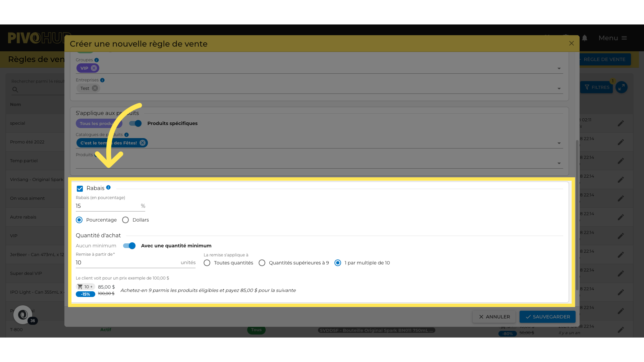Open the Entreprises dropdown arrow
The width and height of the screenshot is (644, 362).
(559, 88)
